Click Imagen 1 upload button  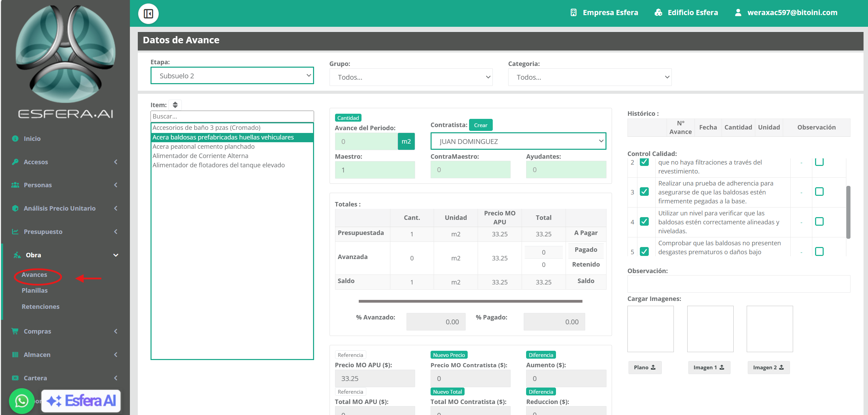(709, 367)
